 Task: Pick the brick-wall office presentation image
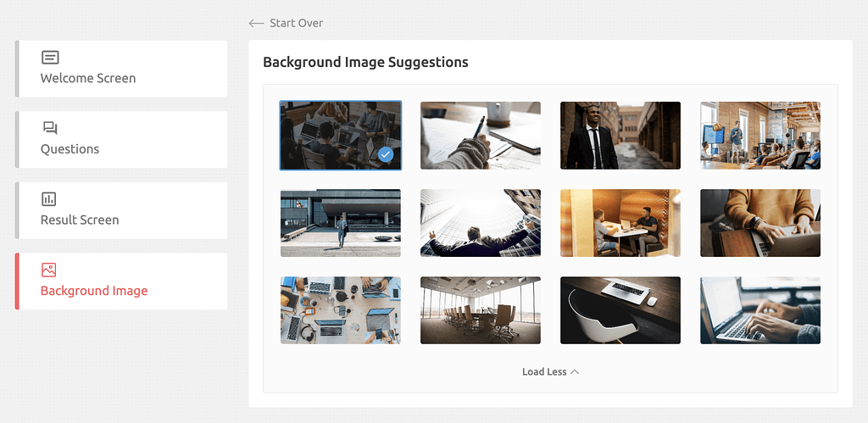point(759,136)
